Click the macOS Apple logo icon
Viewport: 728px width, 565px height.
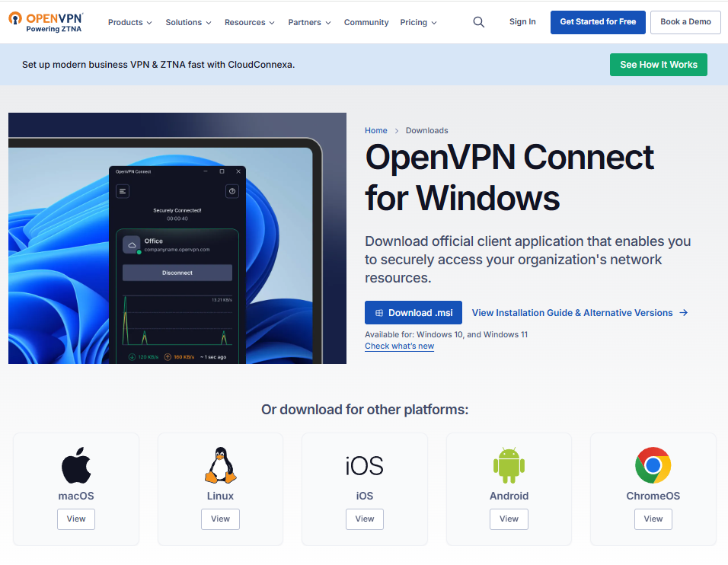point(76,465)
